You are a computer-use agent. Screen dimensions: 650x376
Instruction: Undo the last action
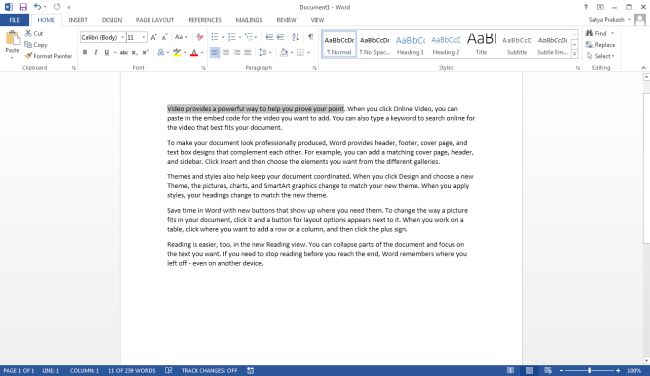click(37, 7)
